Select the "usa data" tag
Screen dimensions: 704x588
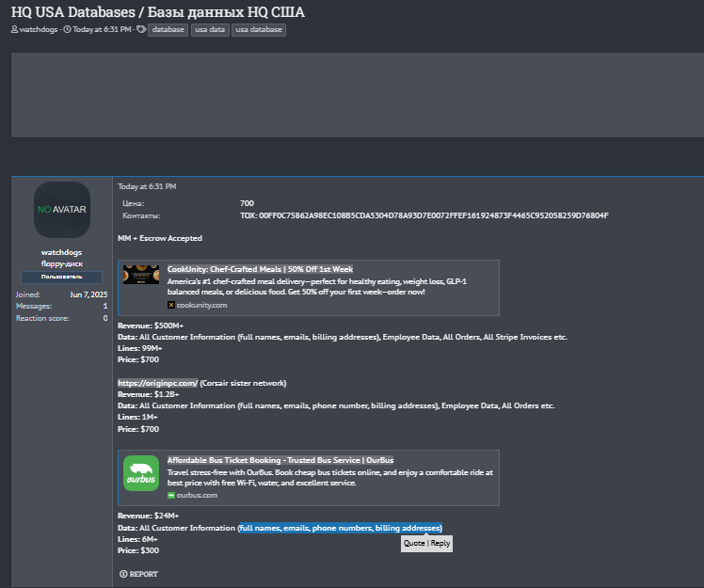pyautogui.click(x=209, y=30)
